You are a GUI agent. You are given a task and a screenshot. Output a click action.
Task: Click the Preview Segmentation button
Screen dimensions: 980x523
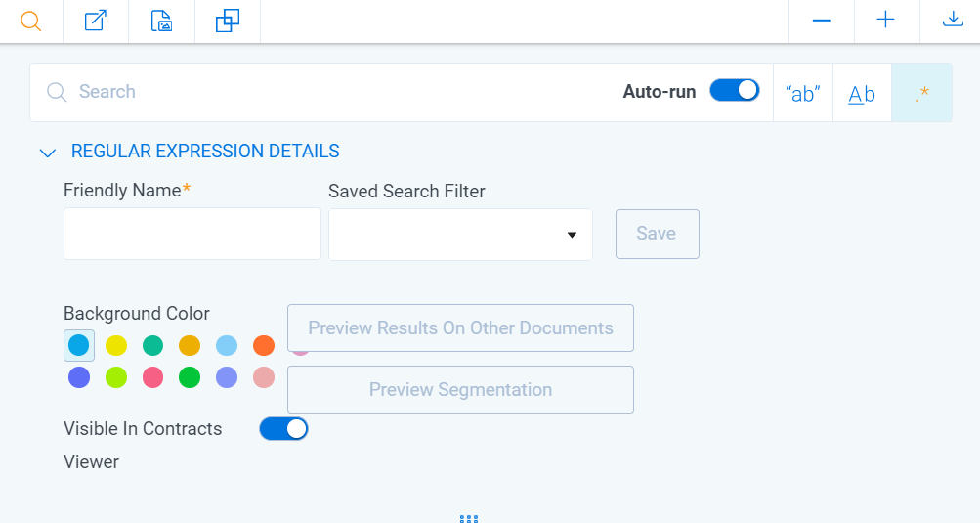coord(460,389)
